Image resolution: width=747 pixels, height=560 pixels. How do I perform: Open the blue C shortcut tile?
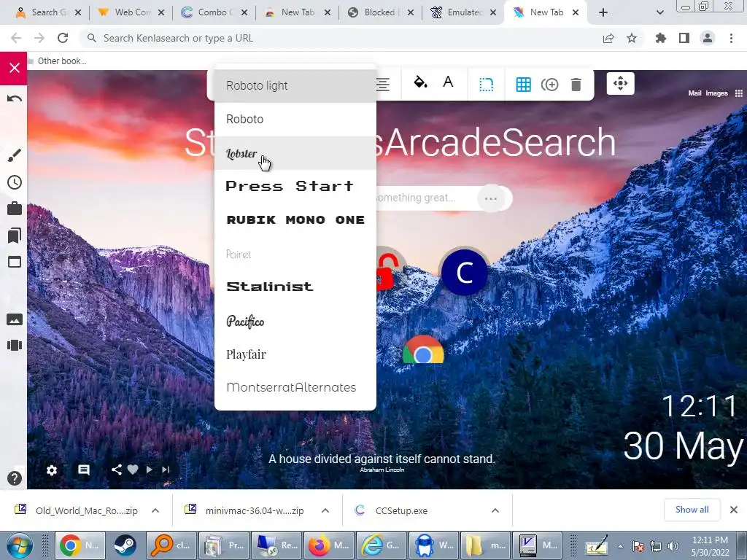[465, 273]
